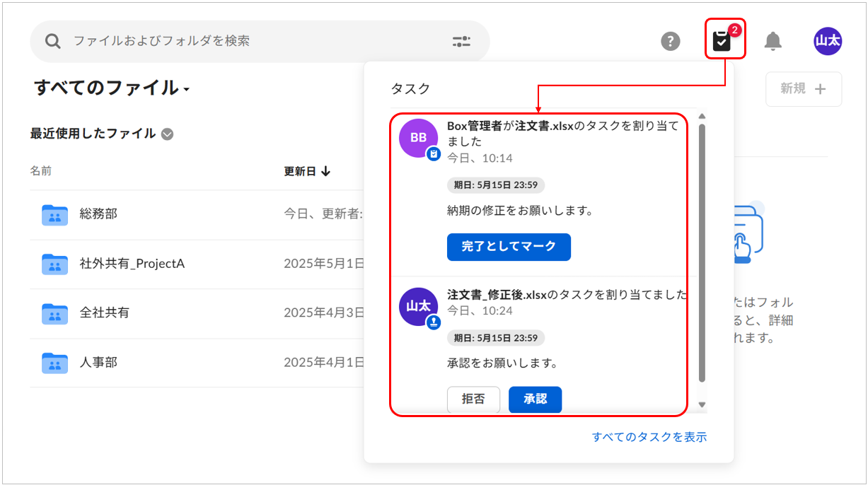Approve the task with 承認 button

tap(535, 399)
